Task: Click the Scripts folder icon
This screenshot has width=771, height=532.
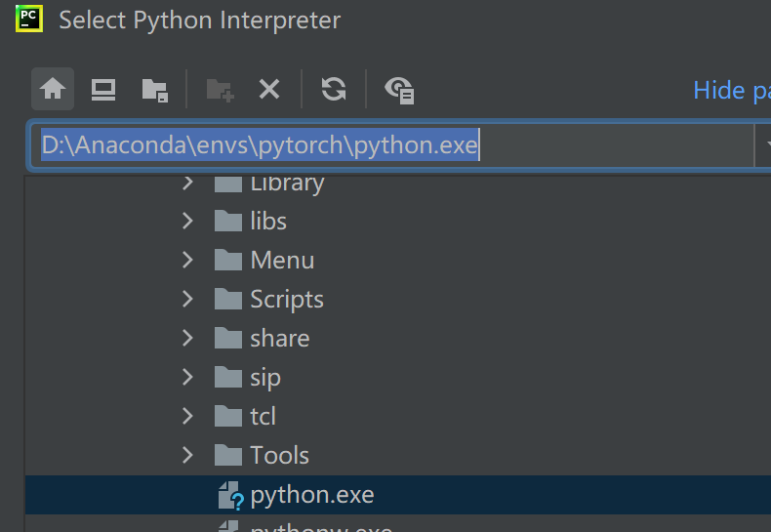Action: (x=228, y=299)
